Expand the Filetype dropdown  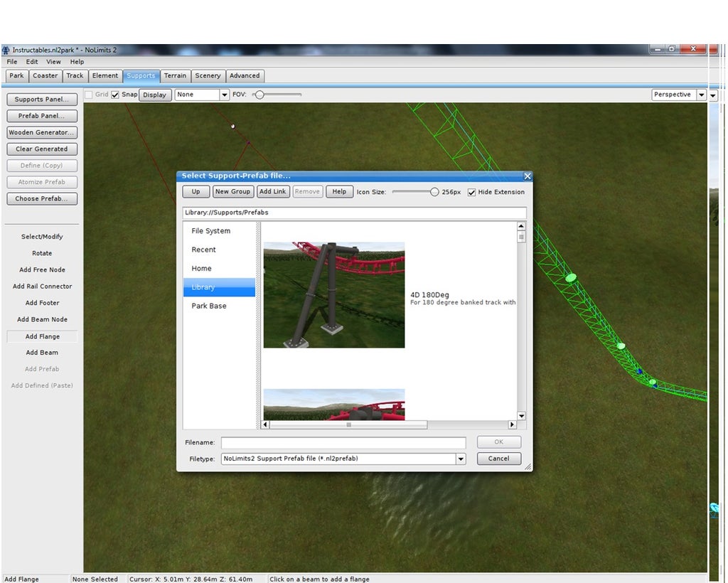[x=461, y=459]
